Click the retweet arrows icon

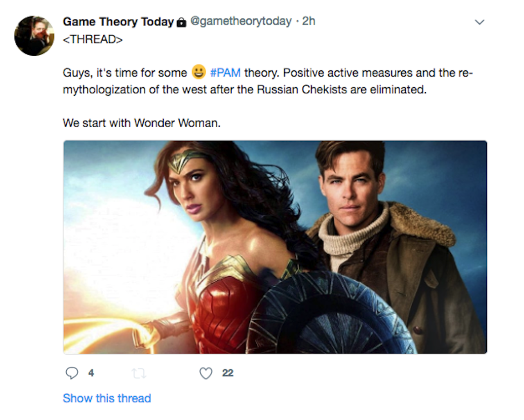[x=139, y=373]
